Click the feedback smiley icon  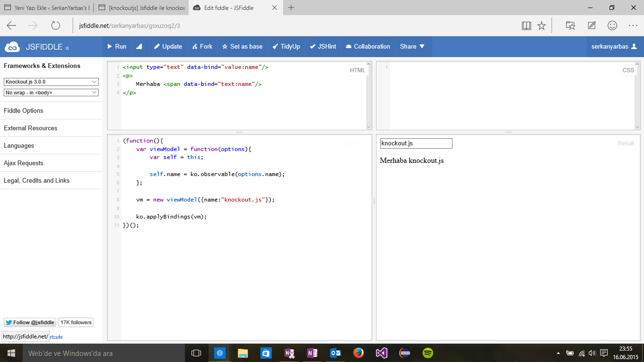[612, 25]
